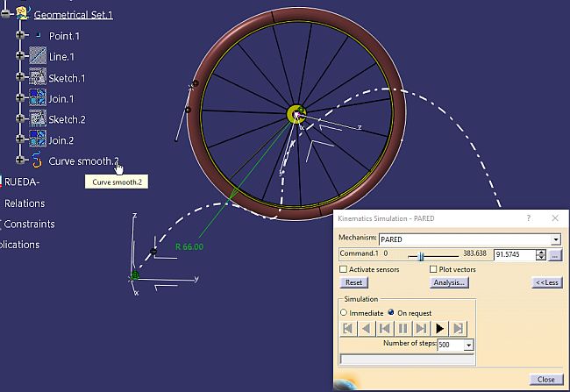570x392 pixels.
Task: Click the Sketch.1 icon in the tree
Action: (x=38, y=77)
